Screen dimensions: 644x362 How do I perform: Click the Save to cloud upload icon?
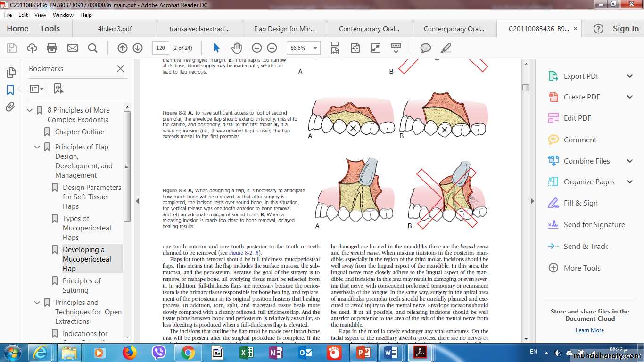click(32, 48)
